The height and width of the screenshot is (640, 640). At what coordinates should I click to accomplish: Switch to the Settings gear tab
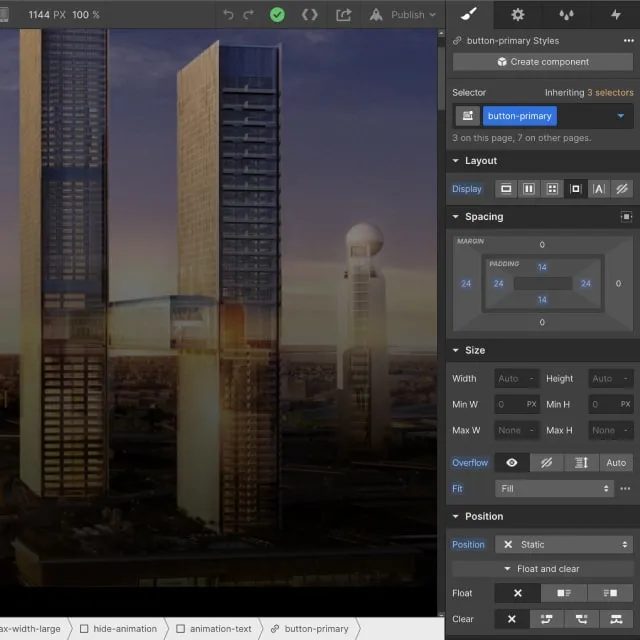[518, 15]
